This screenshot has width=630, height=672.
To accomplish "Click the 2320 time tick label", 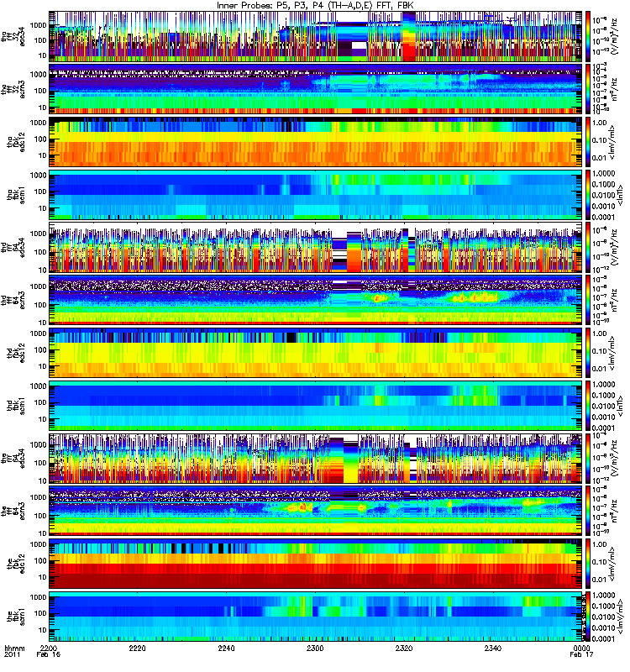I will pyautogui.click(x=404, y=648).
